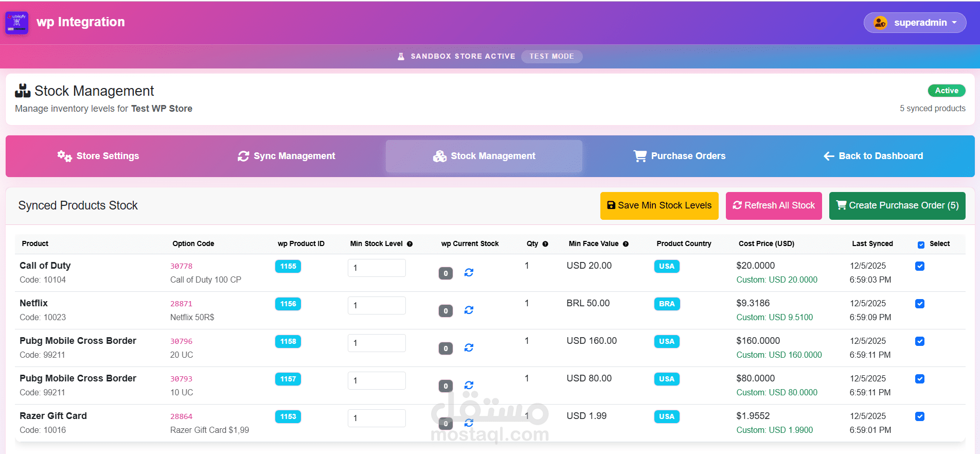
Task: Click the sandbox flask icon
Action: [x=401, y=56]
